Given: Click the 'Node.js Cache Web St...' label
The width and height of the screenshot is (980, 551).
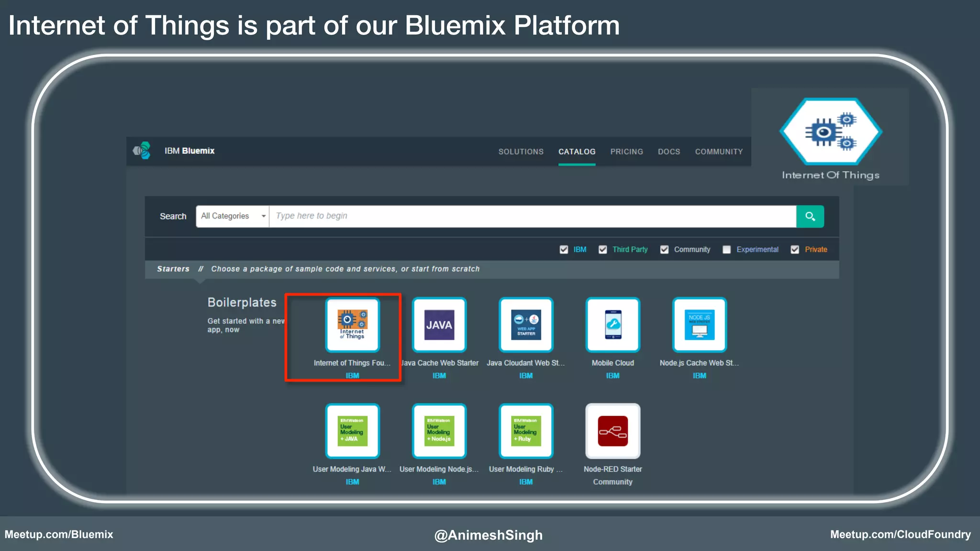Looking at the screenshot, I should point(699,363).
